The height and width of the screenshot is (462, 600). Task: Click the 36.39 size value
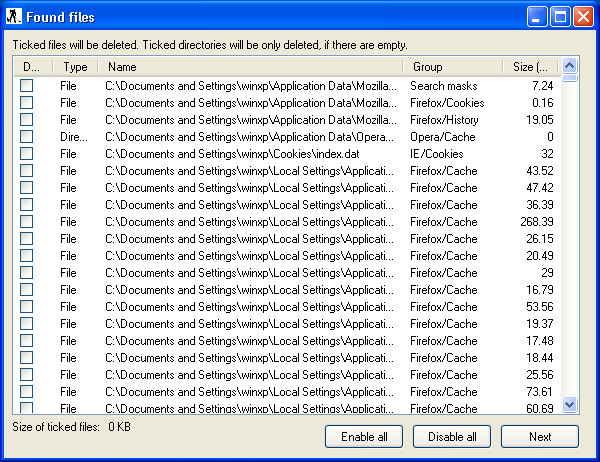540,205
